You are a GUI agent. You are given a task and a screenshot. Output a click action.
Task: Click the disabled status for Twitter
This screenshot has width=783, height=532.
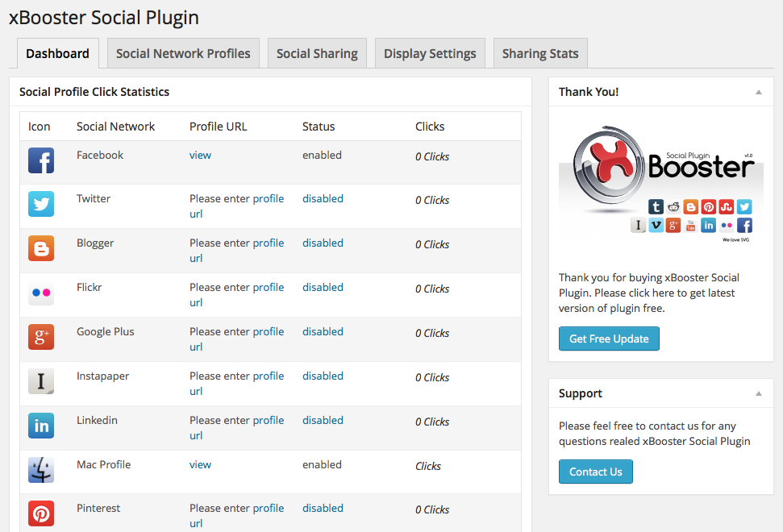tap(323, 198)
